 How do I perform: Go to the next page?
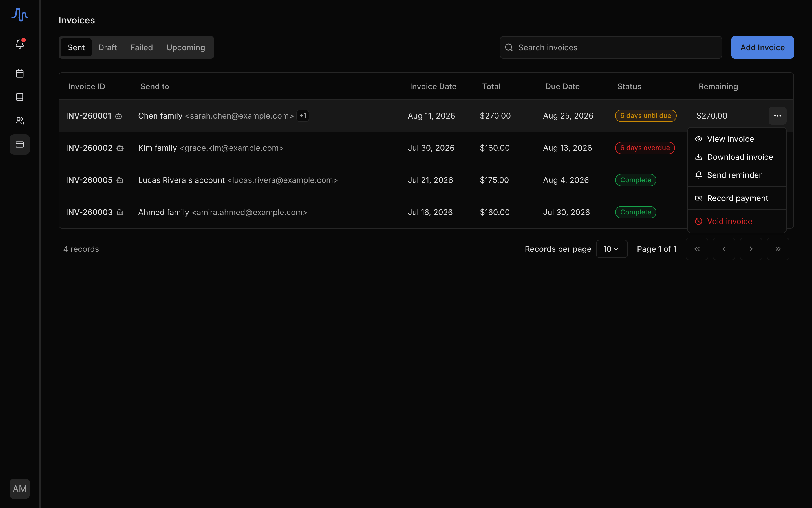click(751, 249)
